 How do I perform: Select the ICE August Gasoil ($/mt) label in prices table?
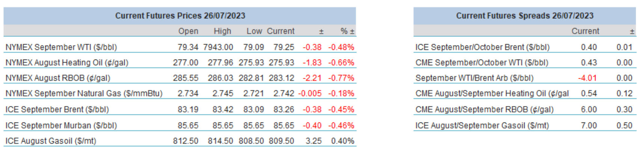pyautogui.click(x=51, y=141)
